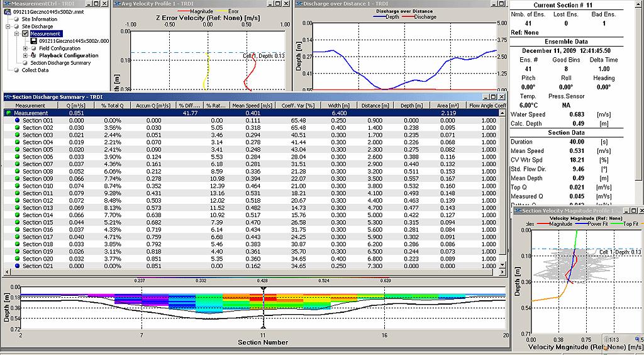This screenshot has height=355, width=644.
Task: Select the Section 011 row label
Action: pyautogui.click(x=38, y=193)
